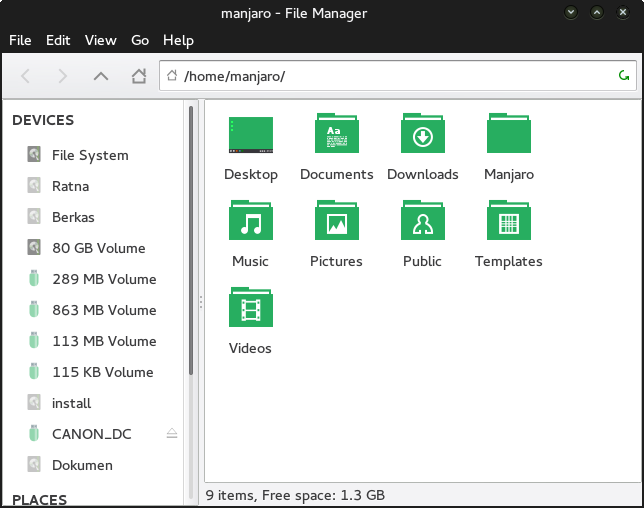Screen dimensions: 644x508
Task: Open the Help menu
Action: [x=178, y=40]
